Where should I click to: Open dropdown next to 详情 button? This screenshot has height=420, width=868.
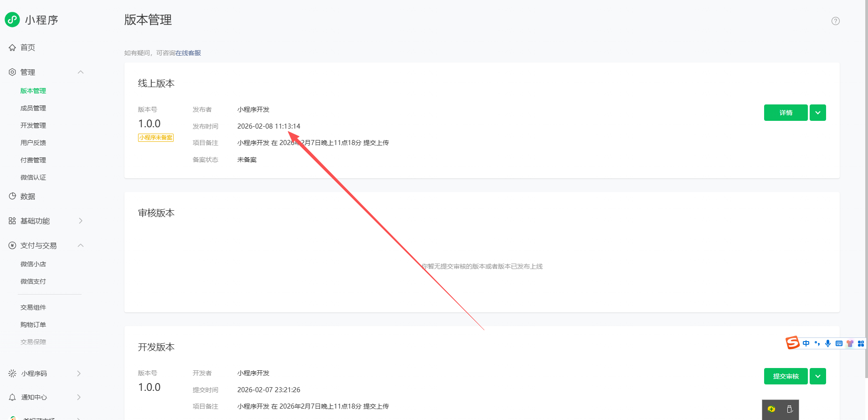pos(818,113)
